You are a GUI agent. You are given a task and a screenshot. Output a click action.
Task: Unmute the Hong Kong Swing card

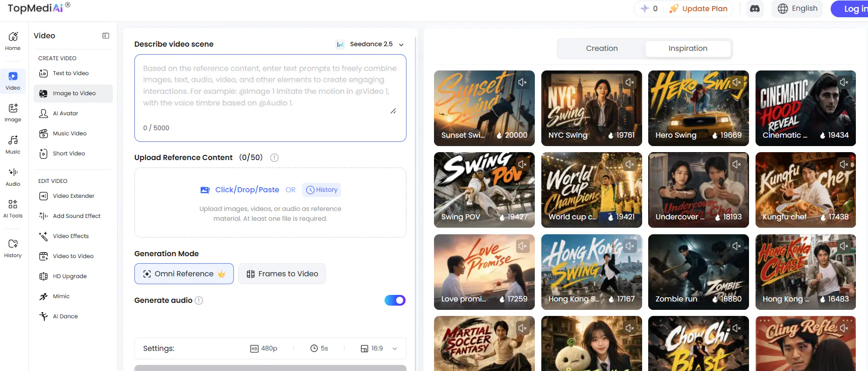[630, 246]
